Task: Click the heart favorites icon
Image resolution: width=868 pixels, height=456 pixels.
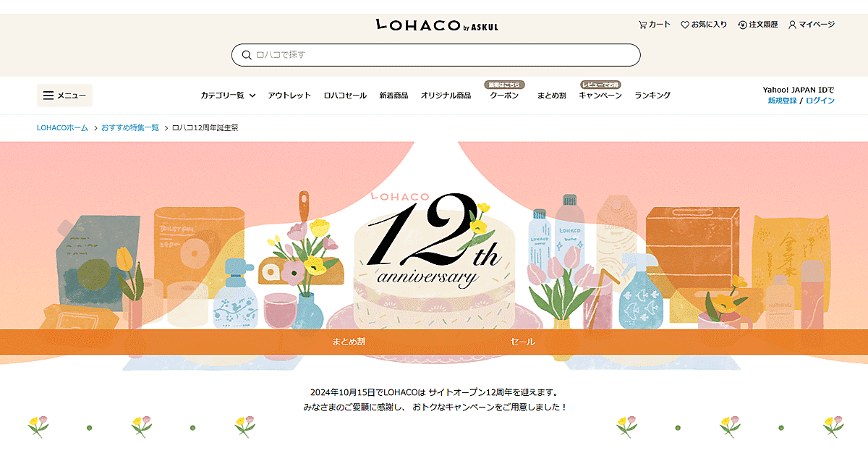Action: [685, 25]
